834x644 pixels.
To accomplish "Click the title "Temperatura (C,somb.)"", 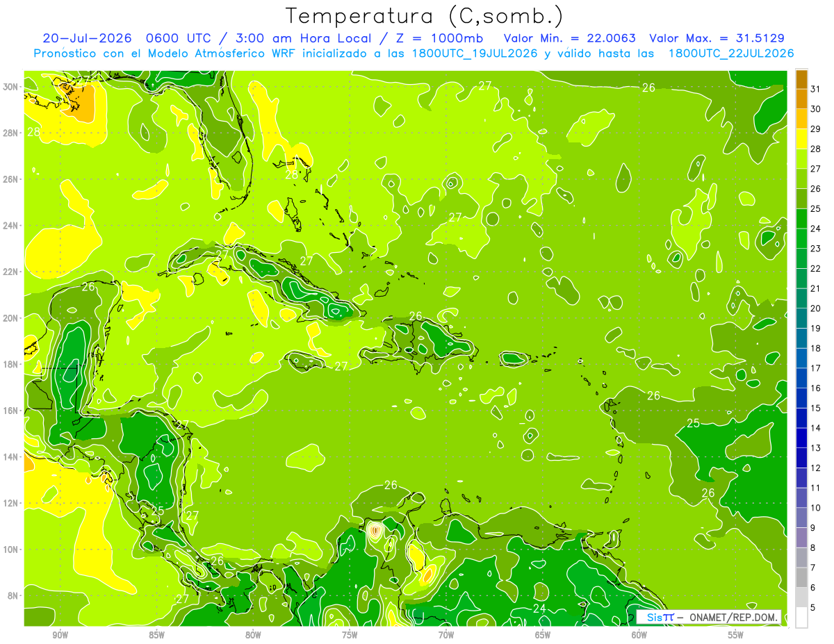I will coord(425,16).
